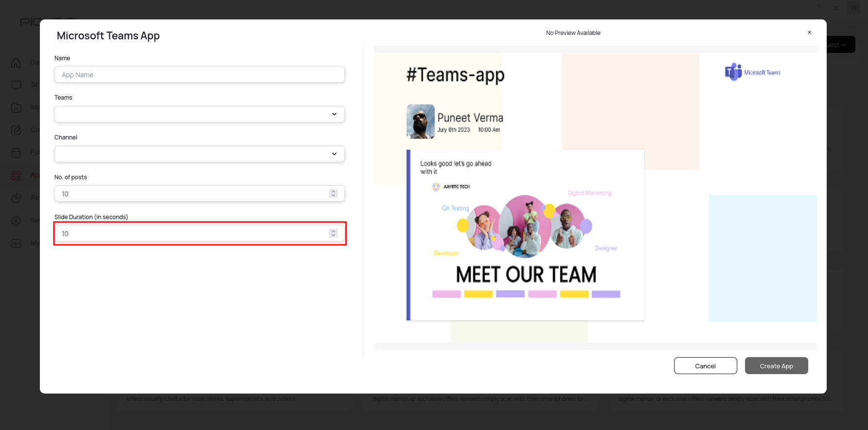Click the App Name input field

tap(200, 75)
